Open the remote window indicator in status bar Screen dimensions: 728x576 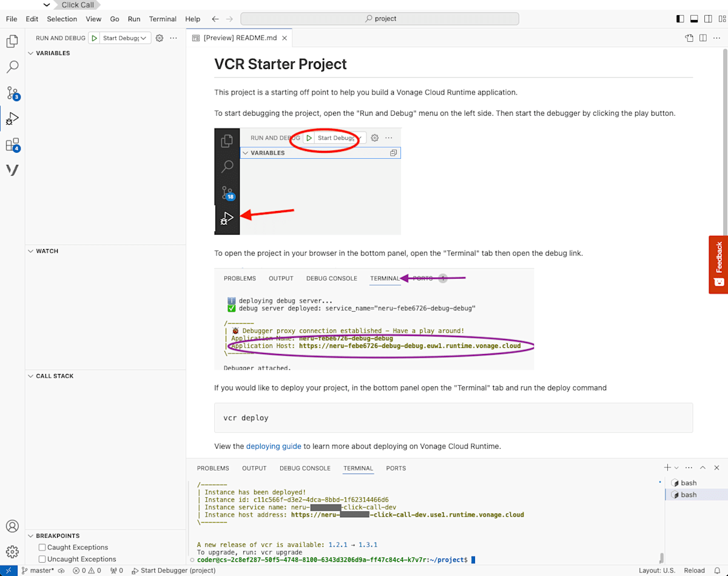(x=8, y=570)
